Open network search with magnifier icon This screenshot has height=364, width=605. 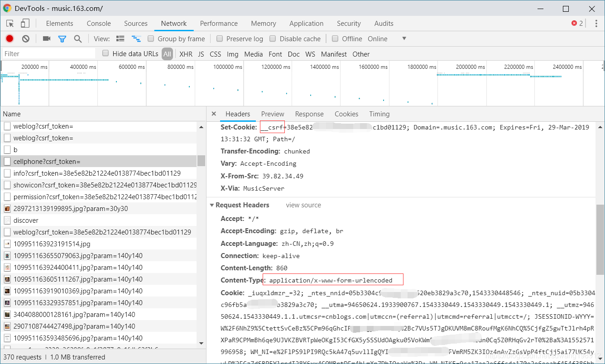[78, 39]
